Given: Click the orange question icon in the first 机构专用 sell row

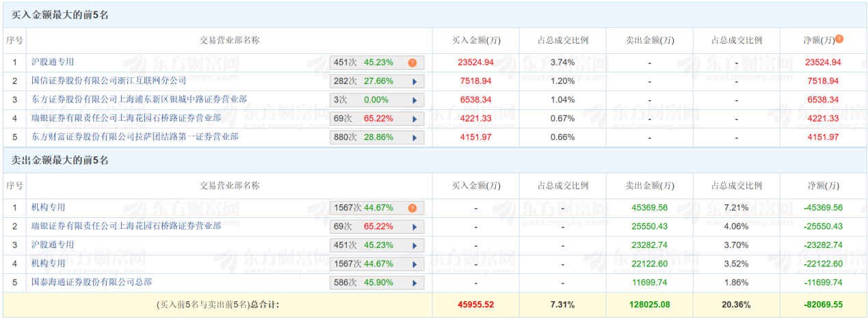Looking at the screenshot, I should pos(412,208).
